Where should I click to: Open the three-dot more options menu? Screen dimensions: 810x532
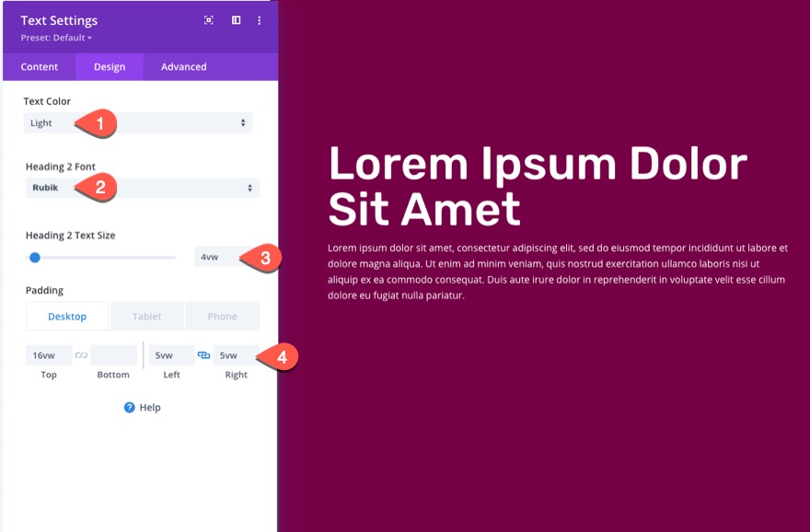point(260,20)
